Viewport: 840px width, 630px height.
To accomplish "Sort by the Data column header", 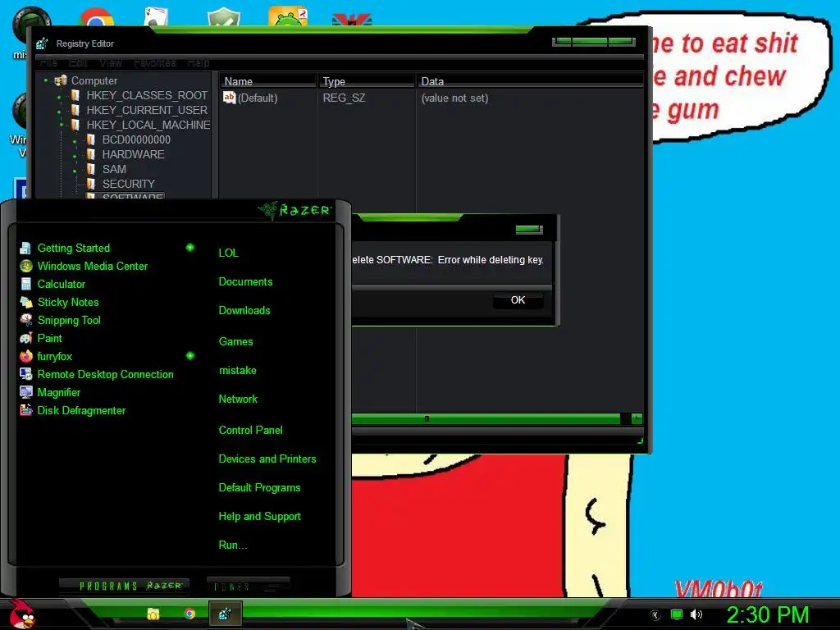I will coord(531,81).
